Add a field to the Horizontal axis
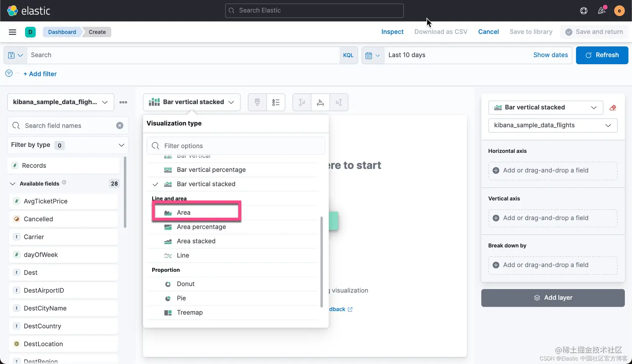632x364 pixels. [553, 170]
